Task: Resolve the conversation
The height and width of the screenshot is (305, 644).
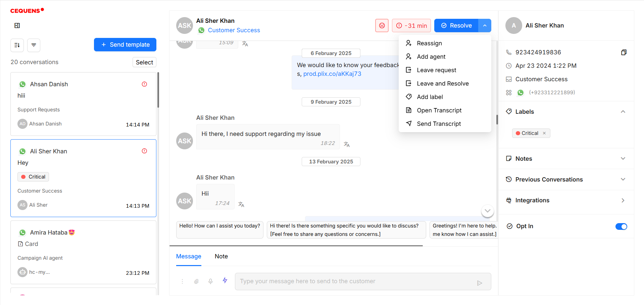Action: click(x=456, y=26)
